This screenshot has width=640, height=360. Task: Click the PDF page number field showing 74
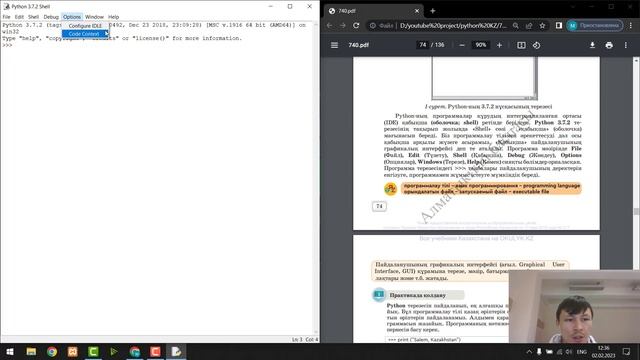coord(422,45)
